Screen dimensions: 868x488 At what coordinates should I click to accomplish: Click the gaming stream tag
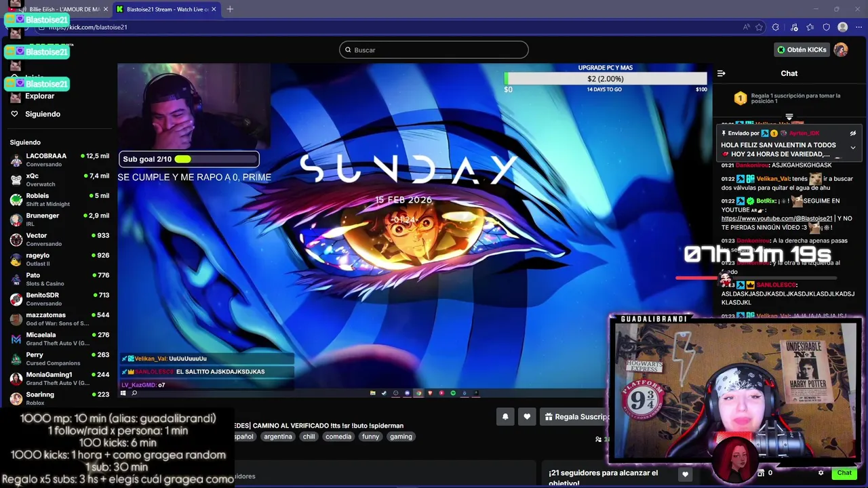coord(401,436)
